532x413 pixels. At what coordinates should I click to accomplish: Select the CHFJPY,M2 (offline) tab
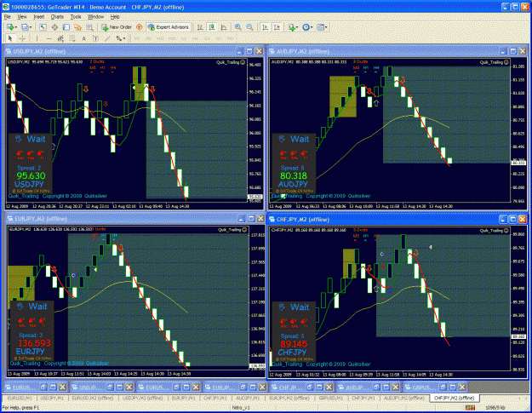tap(454, 398)
